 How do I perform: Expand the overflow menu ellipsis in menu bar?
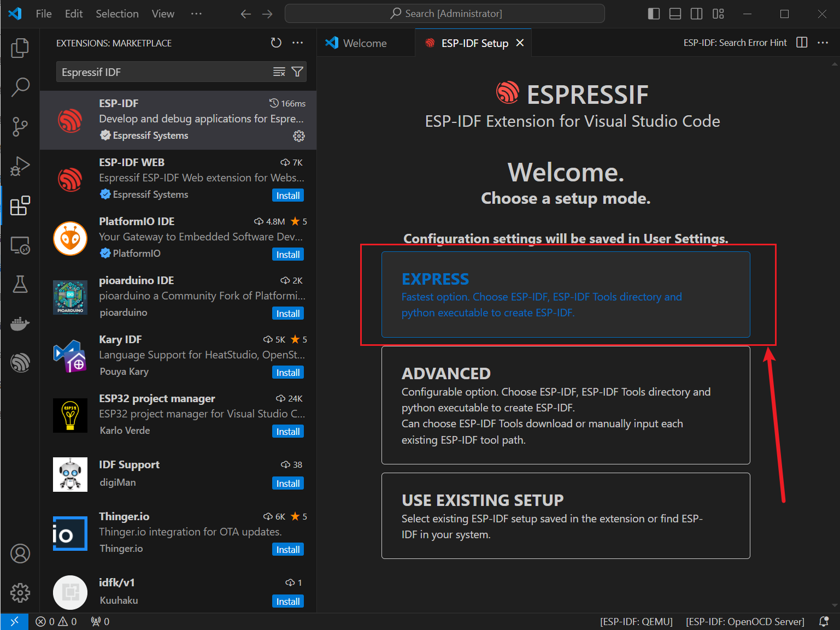[196, 14]
